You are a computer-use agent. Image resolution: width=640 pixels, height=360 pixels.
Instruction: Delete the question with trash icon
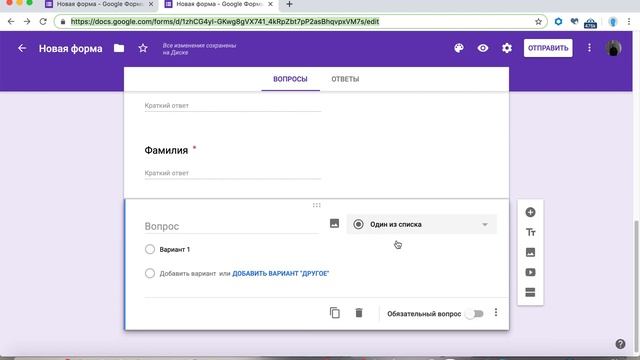(359, 313)
